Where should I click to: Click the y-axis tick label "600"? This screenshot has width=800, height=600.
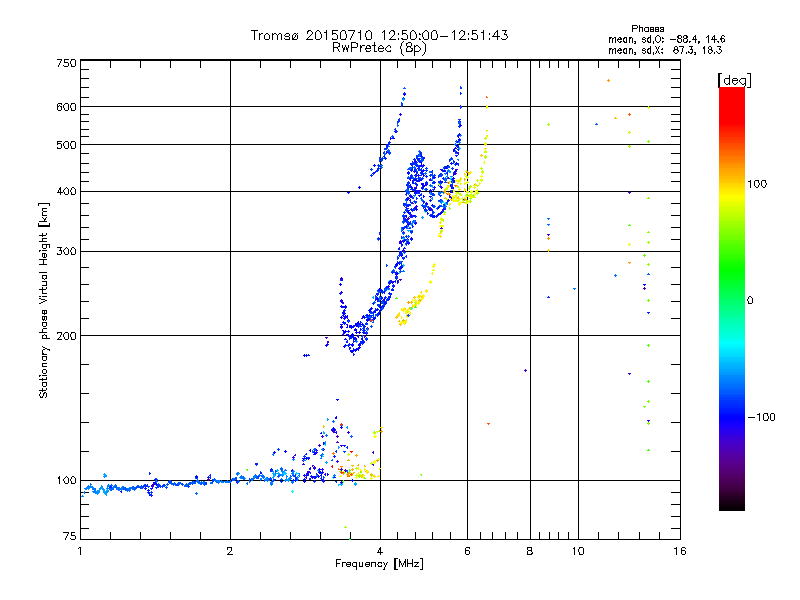tap(66, 107)
